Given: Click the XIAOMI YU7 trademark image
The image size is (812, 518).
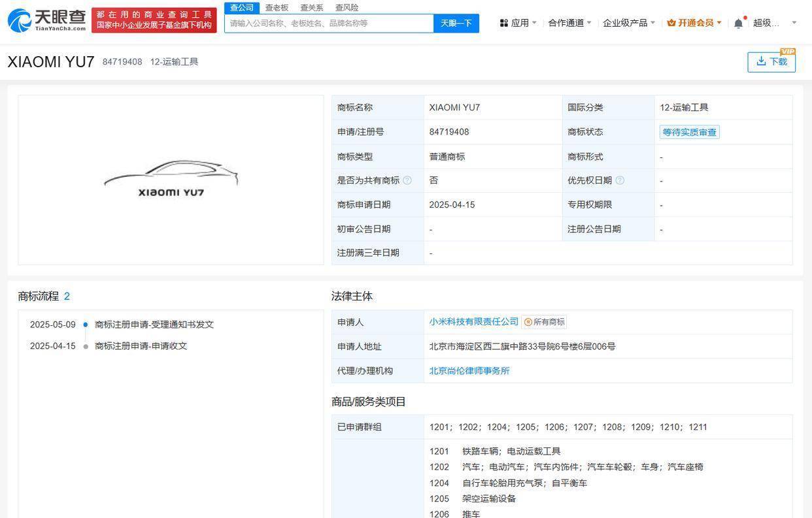Looking at the screenshot, I should click(x=171, y=179).
